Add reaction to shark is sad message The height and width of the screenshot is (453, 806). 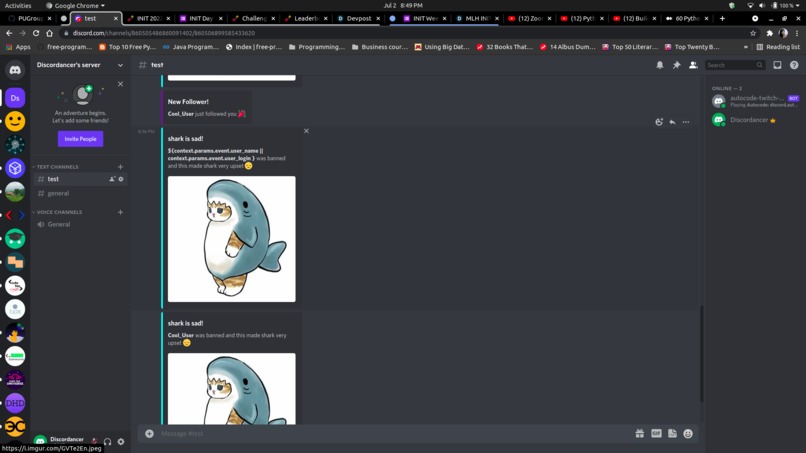[659, 122]
